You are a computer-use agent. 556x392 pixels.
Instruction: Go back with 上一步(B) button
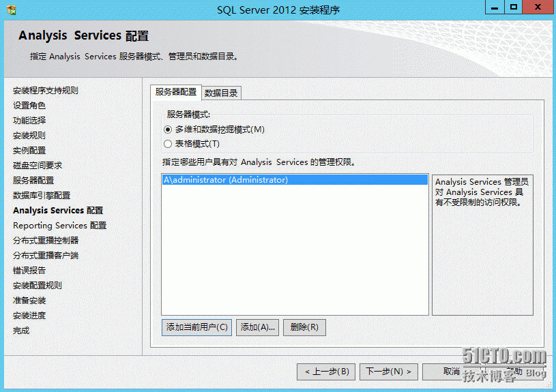[x=326, y=372]
